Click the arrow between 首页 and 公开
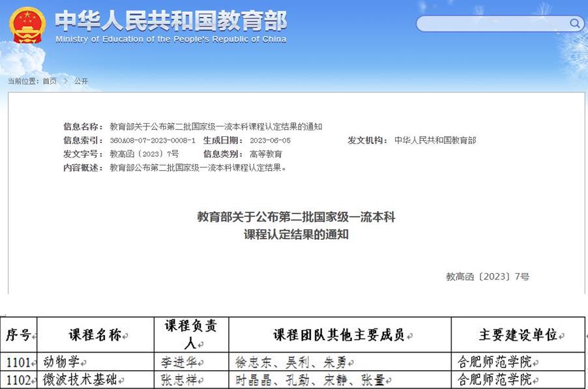 coord(66,81)
